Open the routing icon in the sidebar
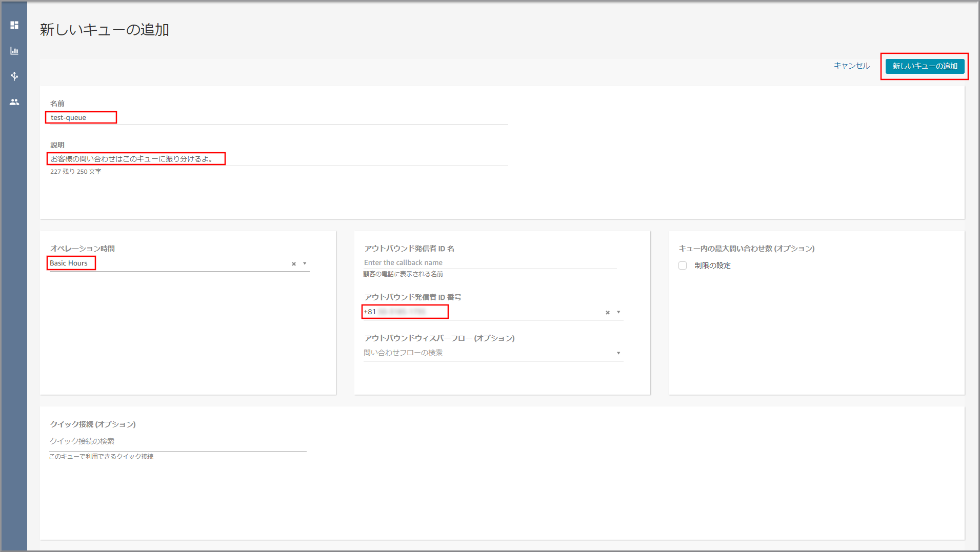This screenshot has height=552, width=980. [x=14, y=76]
